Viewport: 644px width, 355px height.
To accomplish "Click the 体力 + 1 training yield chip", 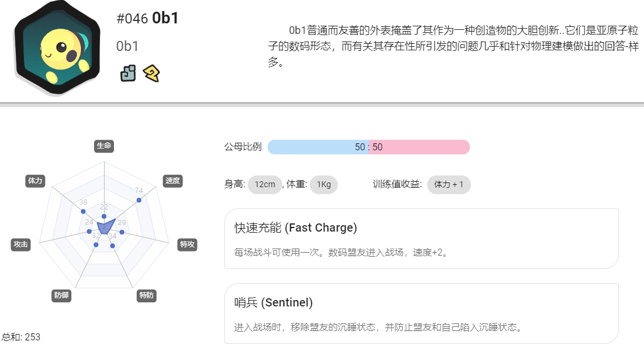I will click(449, 184).
